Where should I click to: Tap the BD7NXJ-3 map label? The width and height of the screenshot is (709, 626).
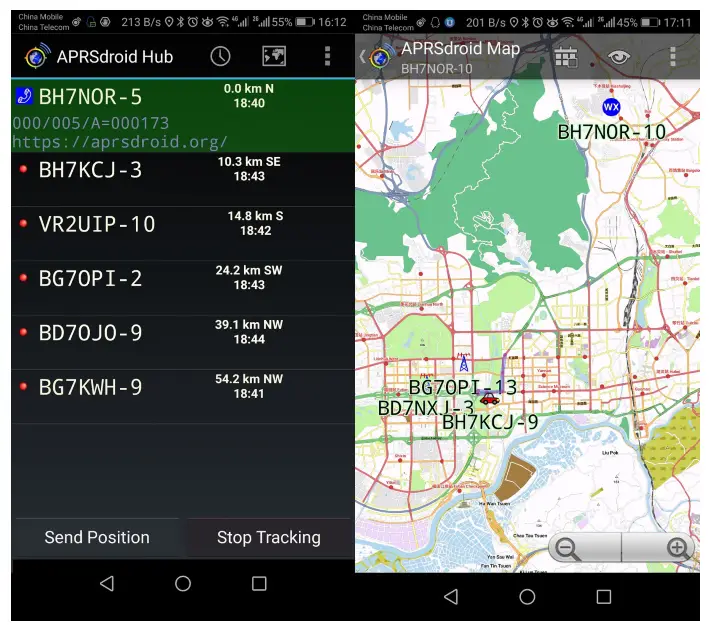(425, 408)
